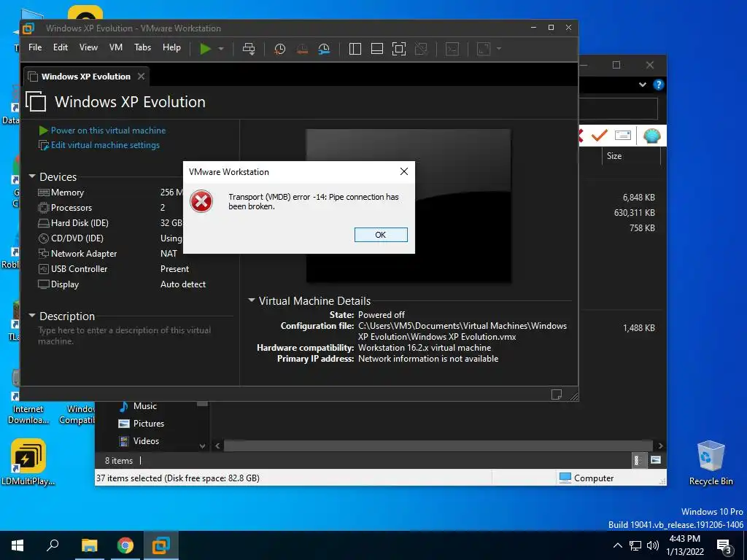Click the Unity mode toolbar icon
The height and width of the screenshot is (560, 747).
pos(421,49)
